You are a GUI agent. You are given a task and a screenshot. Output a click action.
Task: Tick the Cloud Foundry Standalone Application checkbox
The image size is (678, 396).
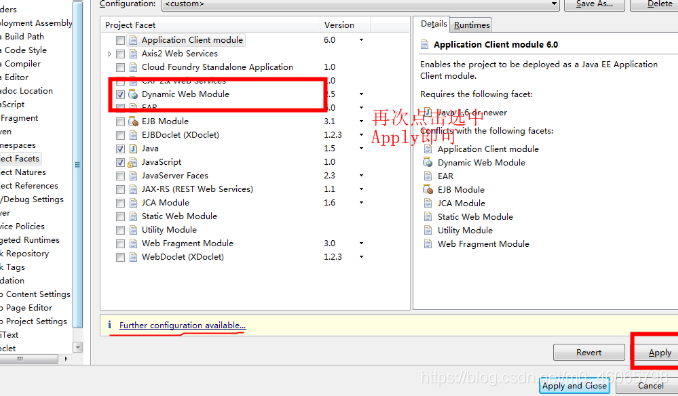pyautogui.click(x=121, y=67)
